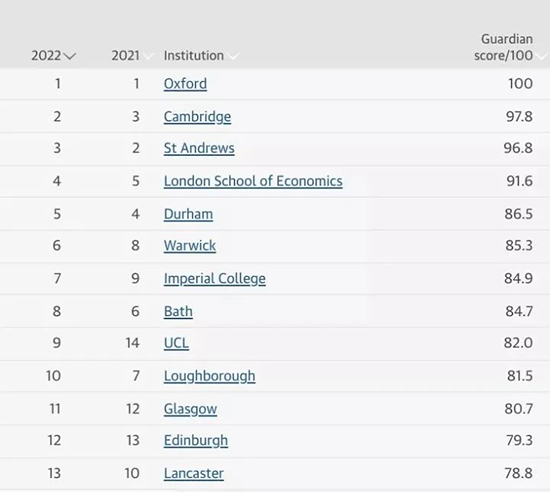Click the Lancaster link
The image size is (550, 492).
(x=194, y=473)
